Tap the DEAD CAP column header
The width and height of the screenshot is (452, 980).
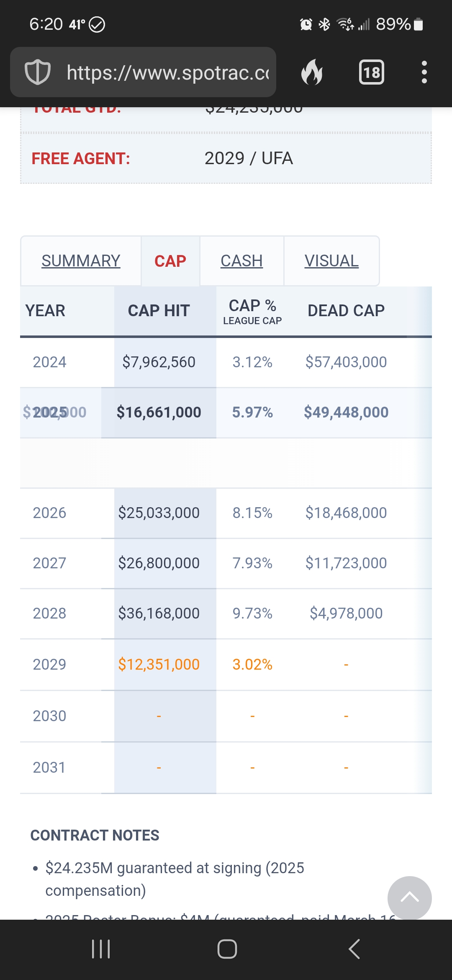coord(346,311)
